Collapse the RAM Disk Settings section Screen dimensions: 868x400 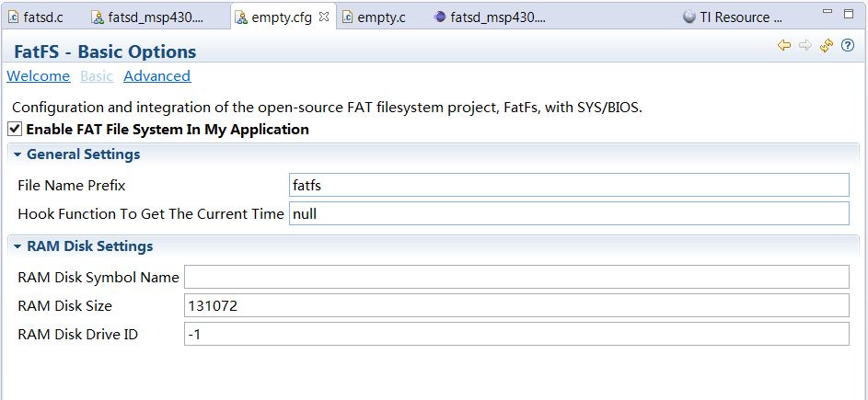point(17,246)
